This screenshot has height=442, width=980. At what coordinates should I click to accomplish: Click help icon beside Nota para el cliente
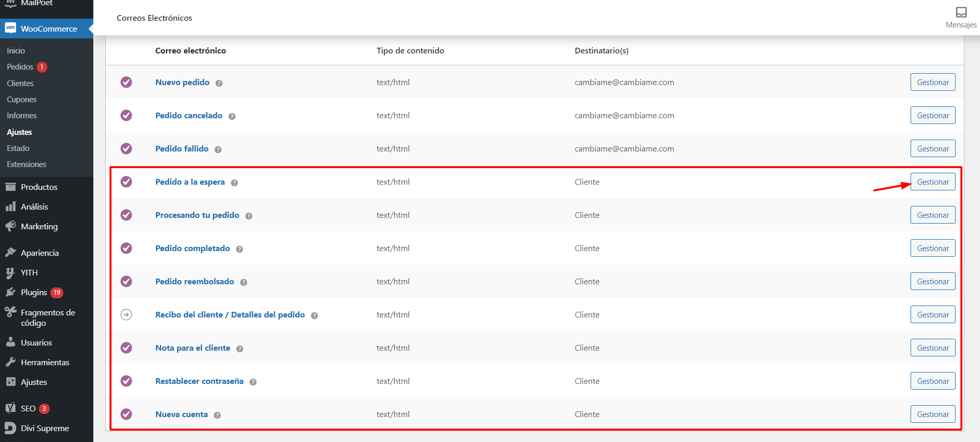click(x=240, y=349)
